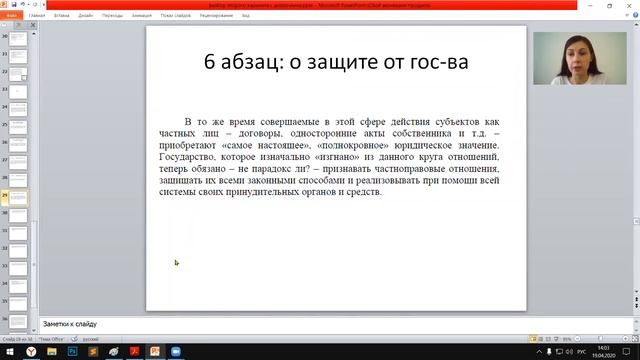Open the orange Файл tab
640x360 pixels.
pyautogui.click(x=11, y=16)
